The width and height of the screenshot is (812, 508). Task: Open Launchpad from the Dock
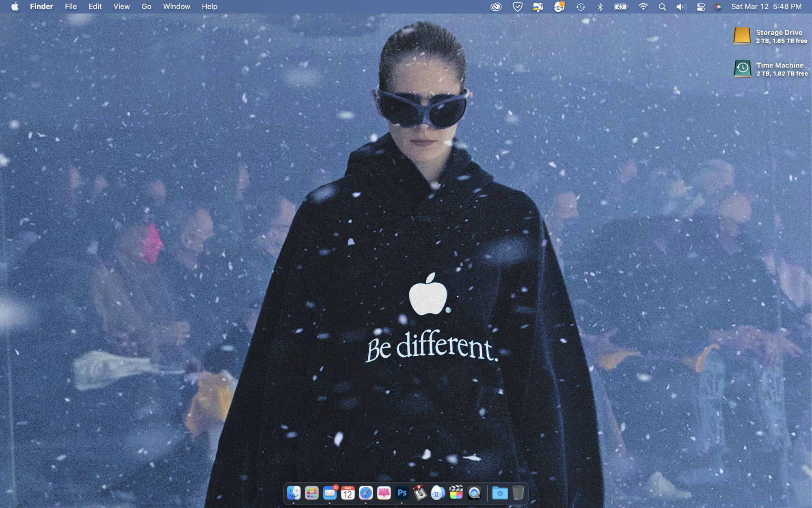point(311,493)
